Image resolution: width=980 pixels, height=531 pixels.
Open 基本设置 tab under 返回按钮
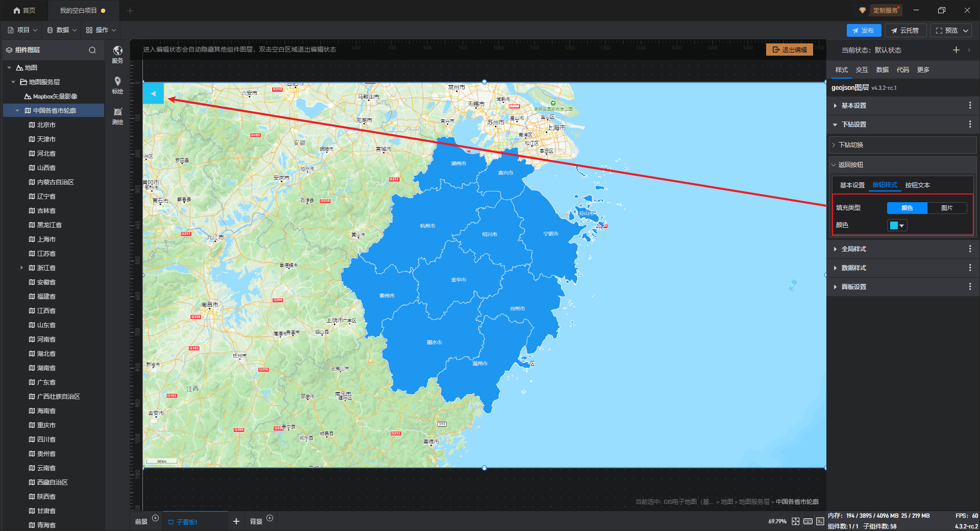click(x=852, y=185)
